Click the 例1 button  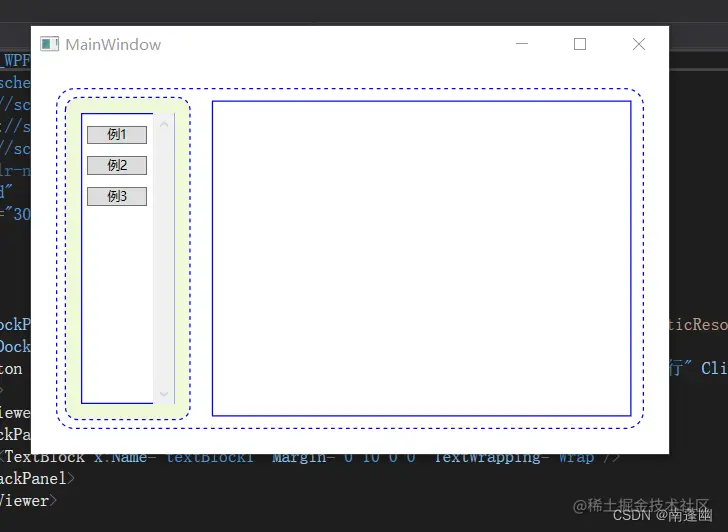[x=117, y=135]
